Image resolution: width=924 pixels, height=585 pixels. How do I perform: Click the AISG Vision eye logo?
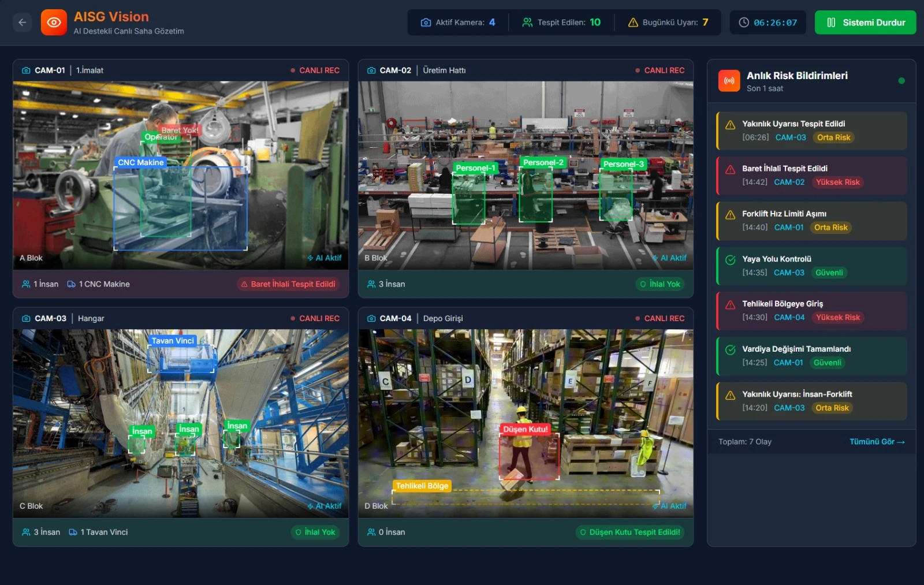point(54,23)
